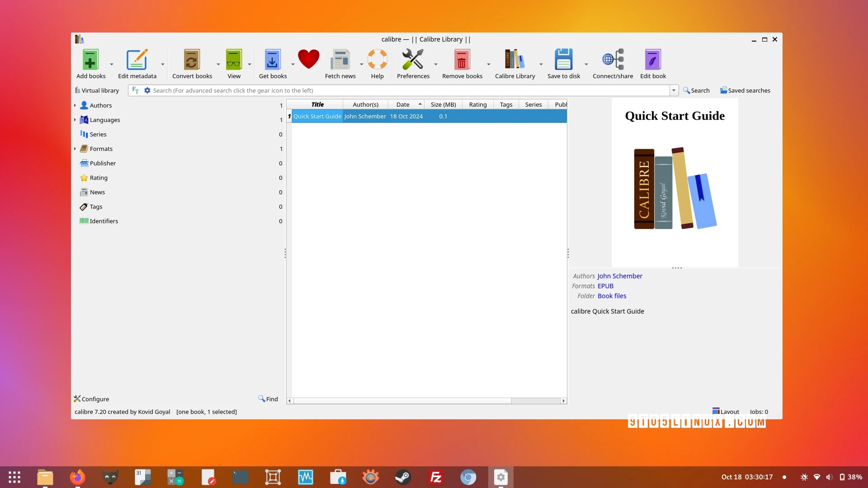Open advanced search gear icon
Image resolution: width=868 pixels, height=488 pixels.
147,90
